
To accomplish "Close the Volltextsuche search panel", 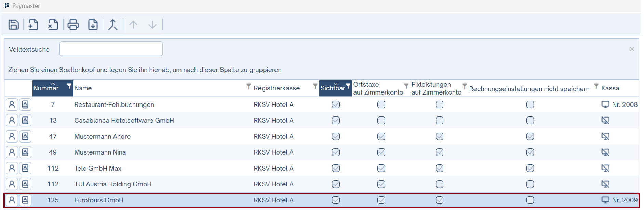I will [x=632, y=49].
